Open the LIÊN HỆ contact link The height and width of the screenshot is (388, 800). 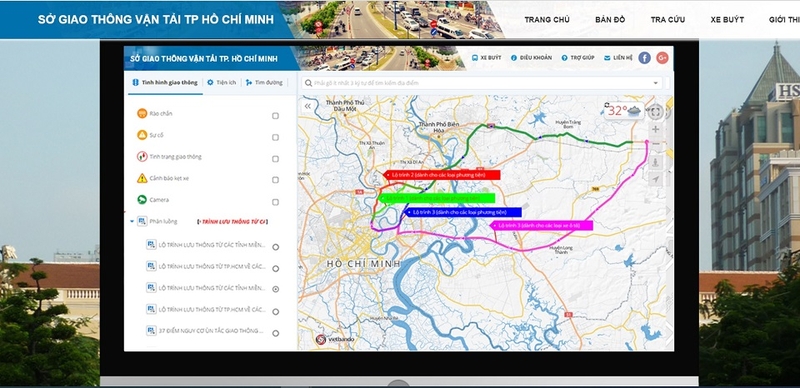point(618,58)
